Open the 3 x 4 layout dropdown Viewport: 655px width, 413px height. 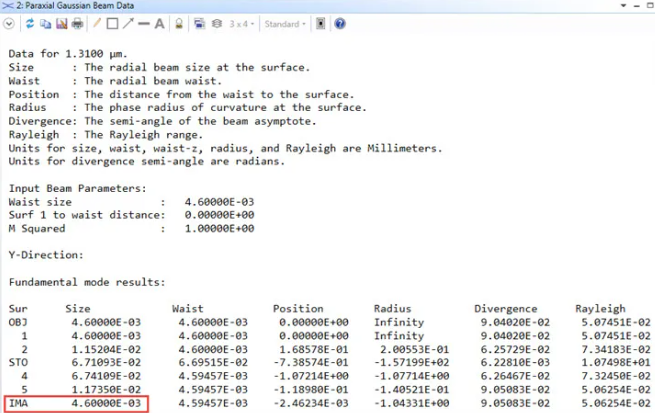click(x=241, y=24)
